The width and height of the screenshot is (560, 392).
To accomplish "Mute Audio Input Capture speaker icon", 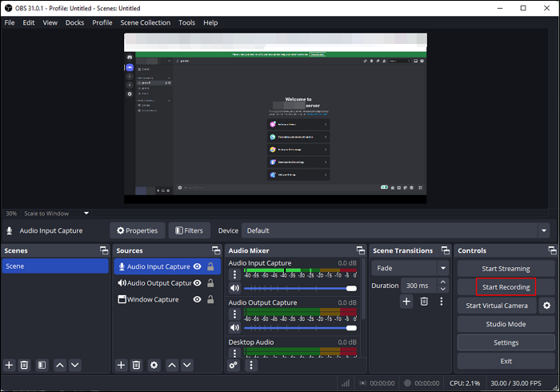I will 234,288.
